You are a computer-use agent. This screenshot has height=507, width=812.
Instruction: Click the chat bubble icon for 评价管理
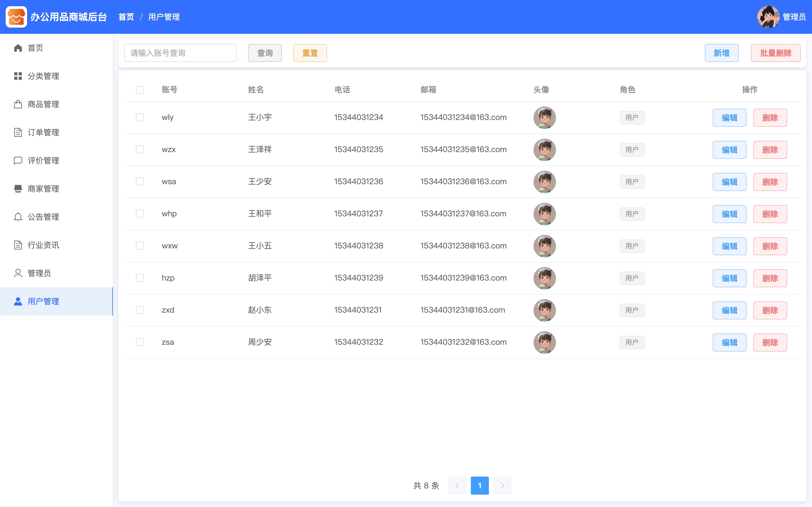pyautogui.click(x=18, y=161)
